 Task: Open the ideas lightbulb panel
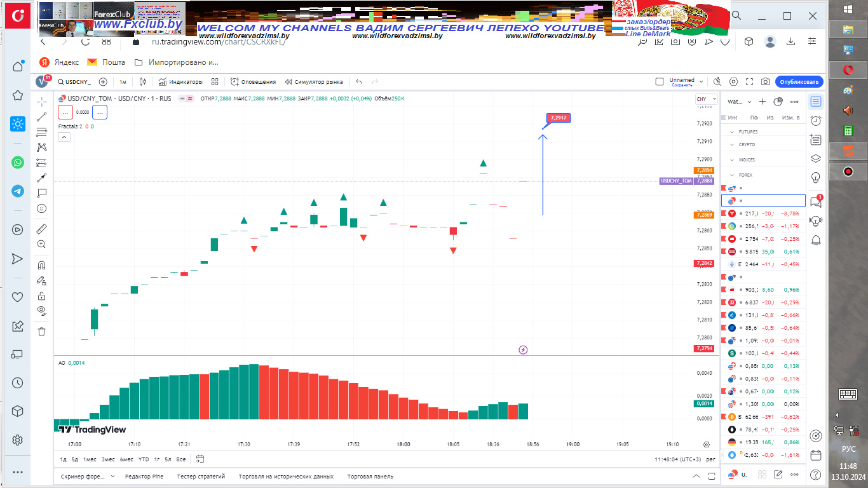point(816,177)
